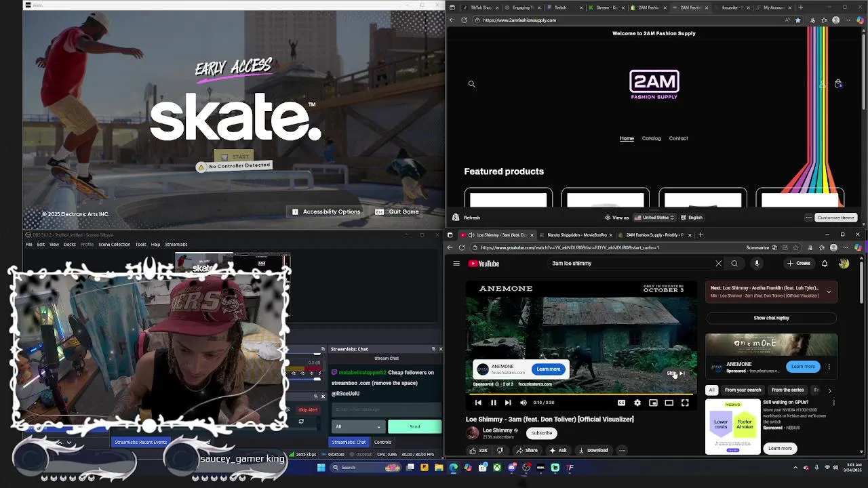Favorite the 2AM store page with the star
868x488 pixels.
pos(797,20)
